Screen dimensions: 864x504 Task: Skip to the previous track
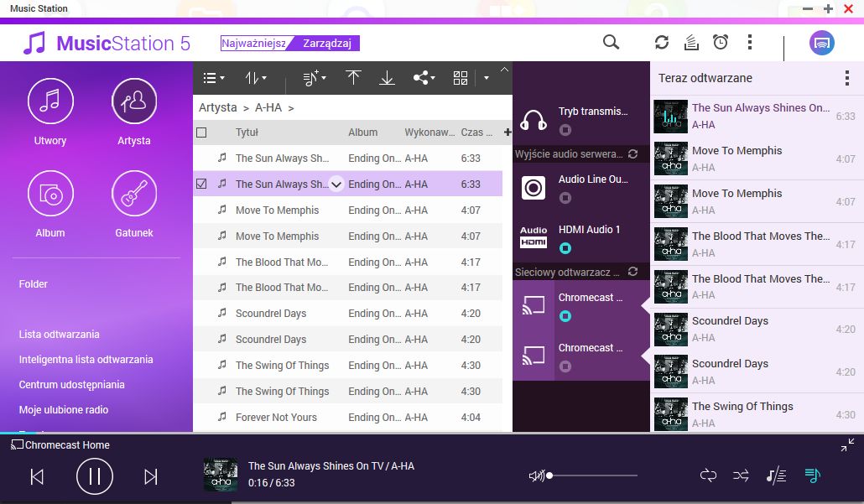pos(37,476)
